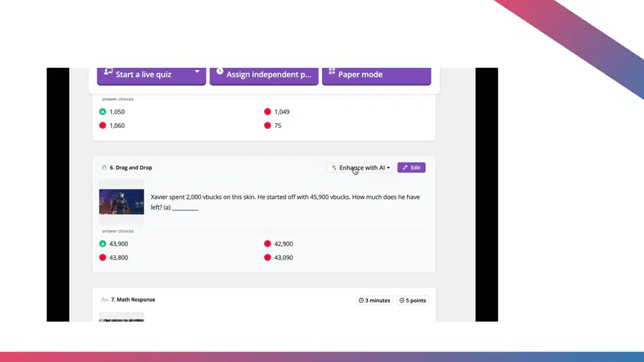This screenshot has height=362, width=644.
Task: Click the red marker beside 43,800
Action: coord(102,258)
